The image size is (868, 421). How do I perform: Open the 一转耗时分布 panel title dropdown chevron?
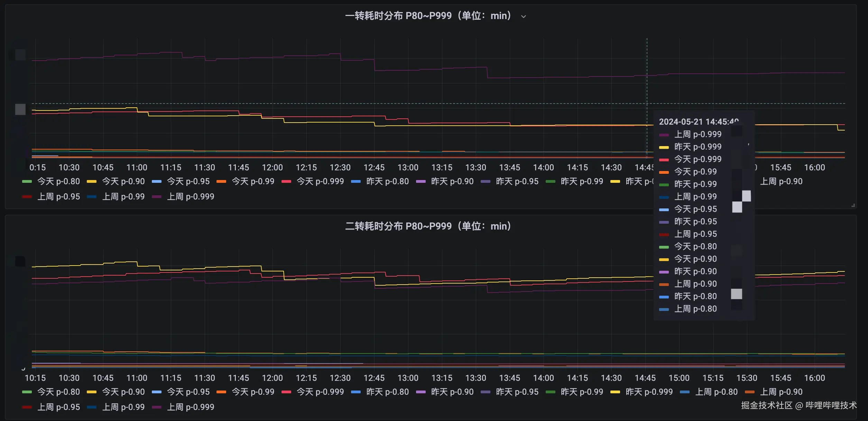[x=524, y=17]
